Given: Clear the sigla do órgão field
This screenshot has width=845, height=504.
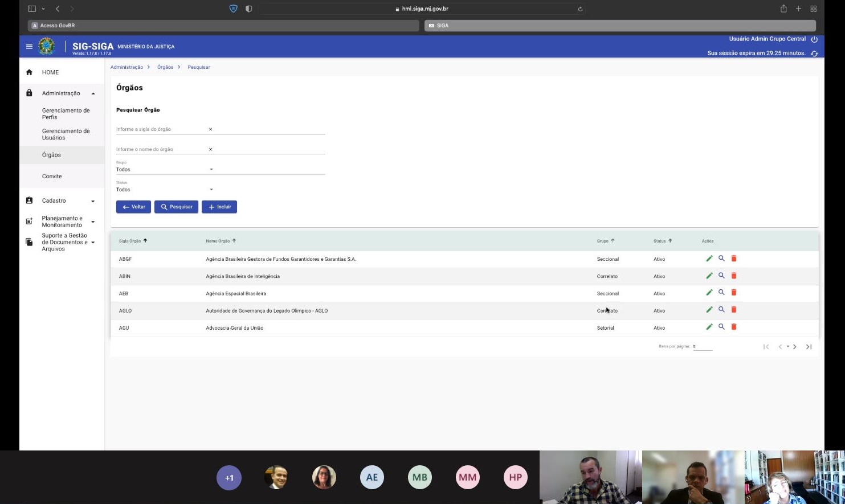Looking at the screenshot, I should tap(210, 129).
